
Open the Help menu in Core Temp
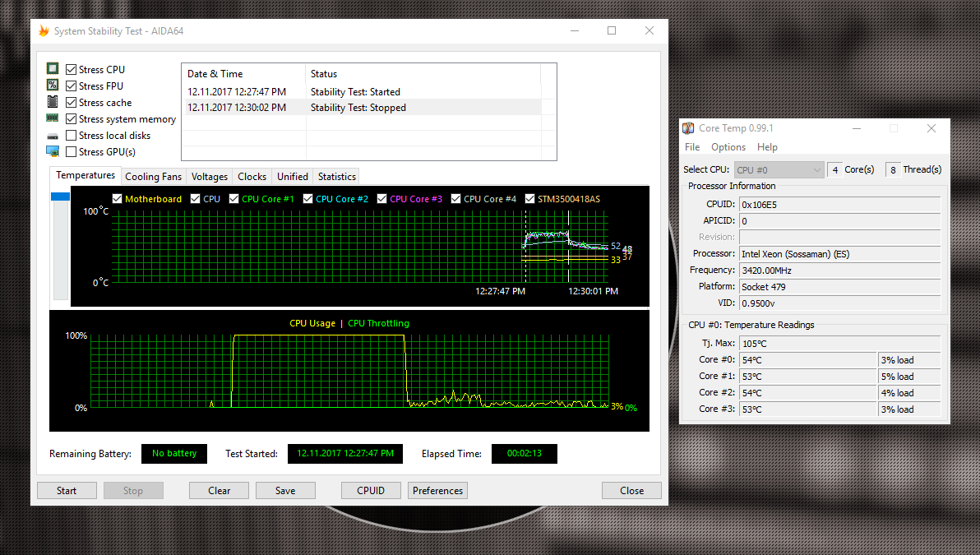[x=767, y=147]
